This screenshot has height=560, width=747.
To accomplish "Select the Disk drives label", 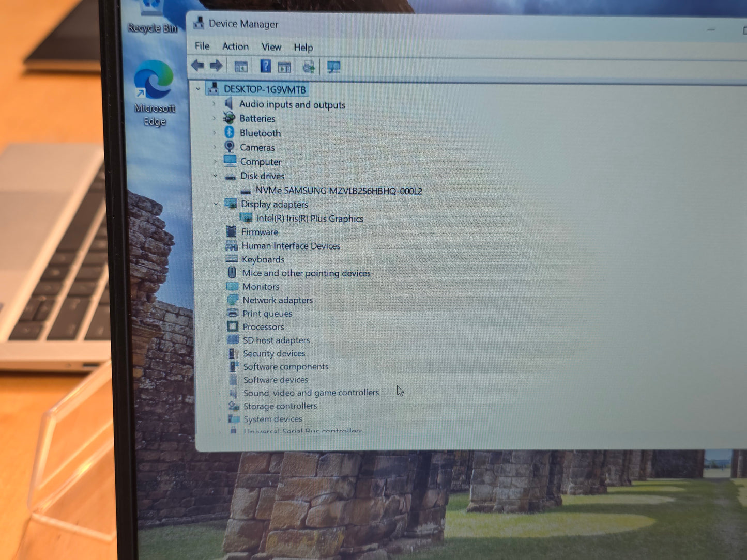I will (x=262, y=176).
